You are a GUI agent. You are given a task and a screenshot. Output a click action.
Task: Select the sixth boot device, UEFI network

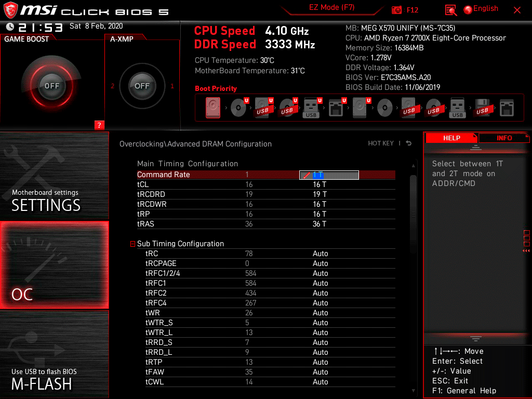click(x=337, y=108)
